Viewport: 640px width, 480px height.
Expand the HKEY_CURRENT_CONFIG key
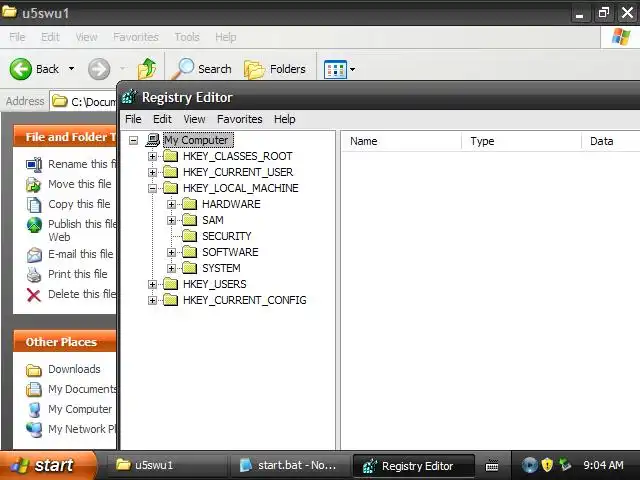coord(152,300)
